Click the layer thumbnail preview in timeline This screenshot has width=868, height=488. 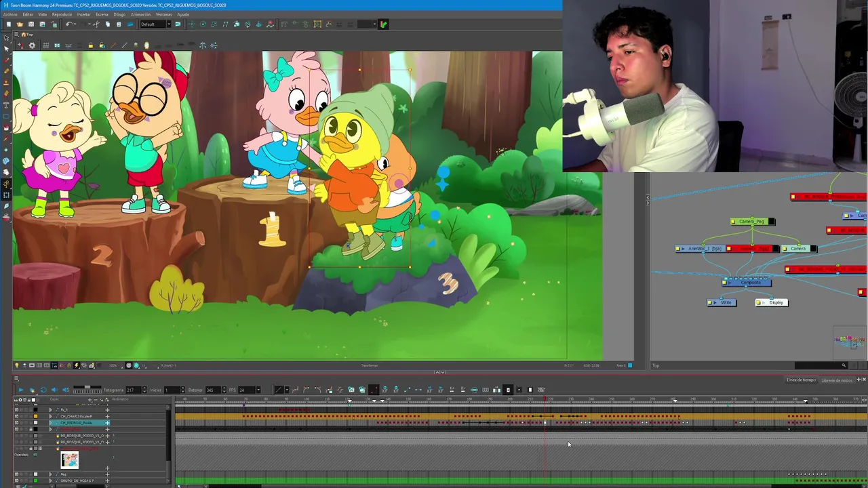[69, 460]
